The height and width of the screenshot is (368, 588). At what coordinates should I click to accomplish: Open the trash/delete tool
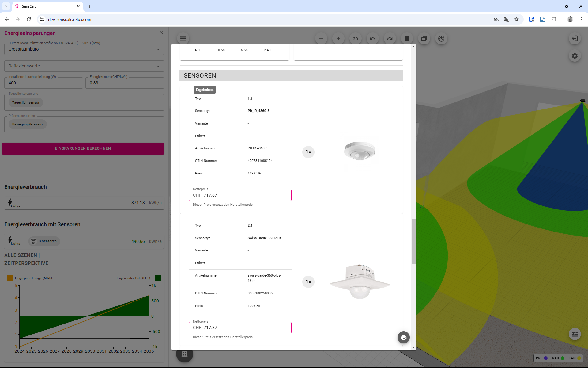pos(407,38)
